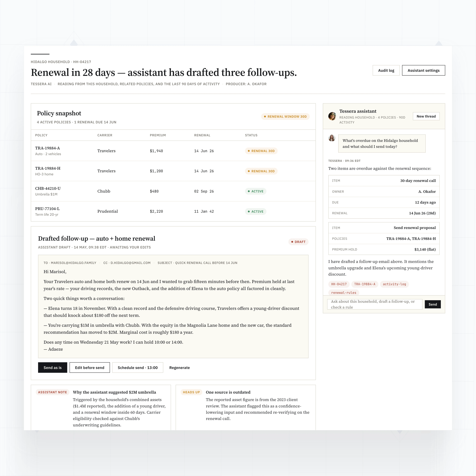Click the email subject line text

[197, 263]
